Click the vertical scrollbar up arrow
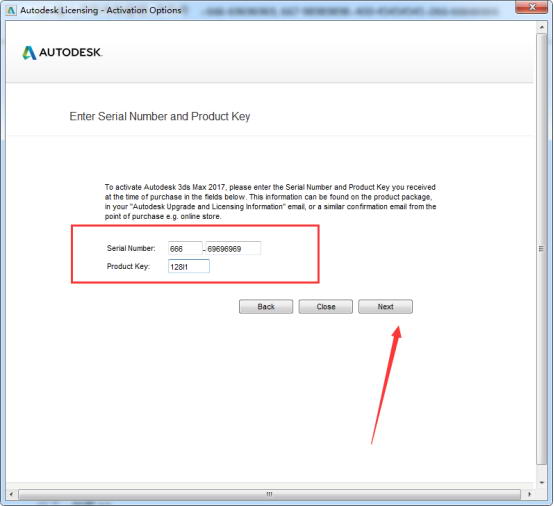 coord(541,27)
